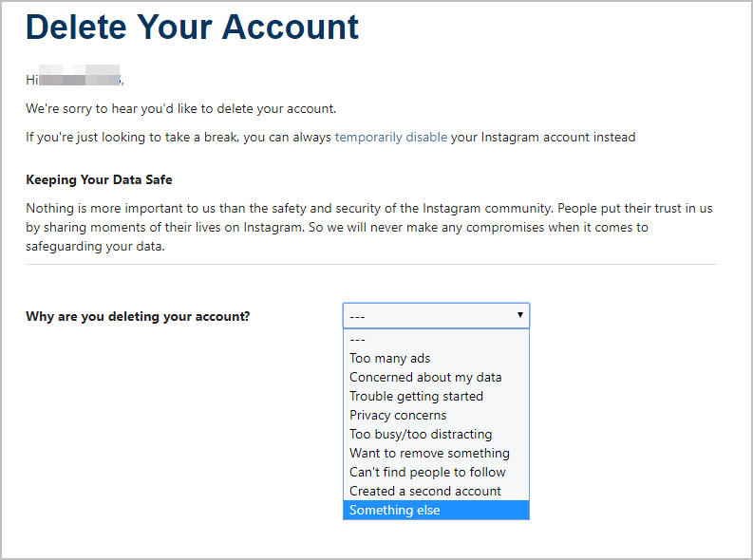Image resolution: width=753 pixels, height=560 pixels.
Task: Click the blurred username after 'Hi'
Action: [80, 75]
